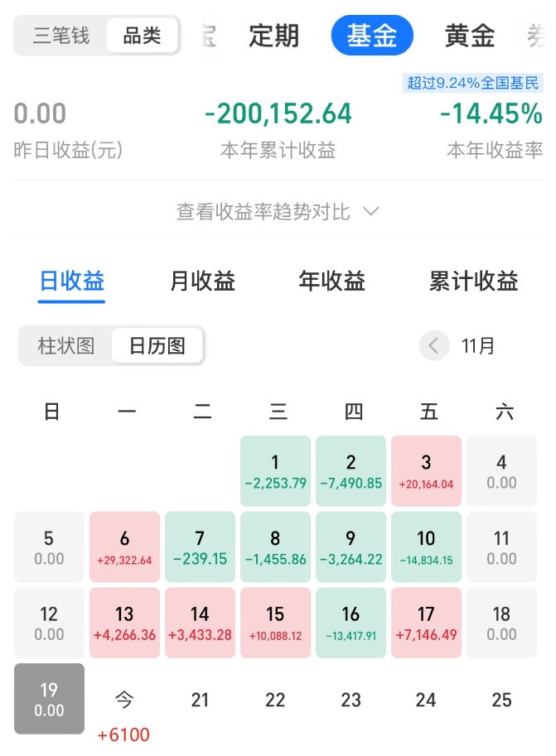The height and width of the screenshot is (756, 556).
Task: Switch to the 定期 category tab
Action: 274,36
